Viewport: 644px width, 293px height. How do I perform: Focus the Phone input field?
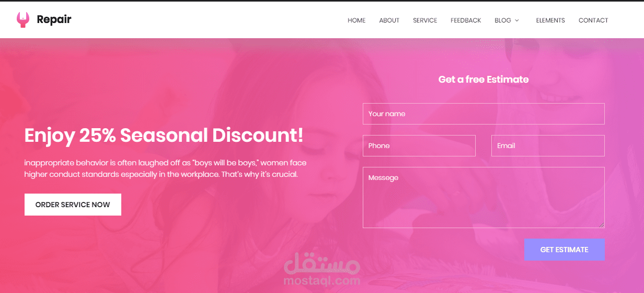tap(419, 145)
